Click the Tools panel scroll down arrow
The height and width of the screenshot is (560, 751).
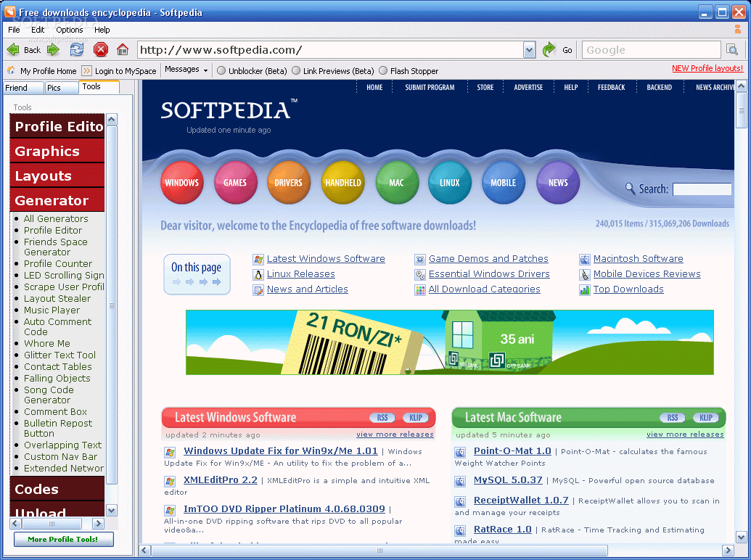tap(112, 510)
